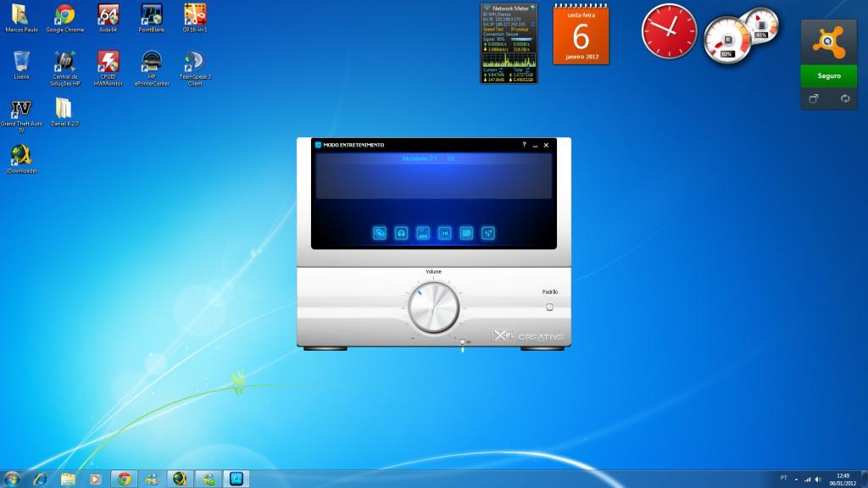Open the 3D effects icon in Creative panel
This screenshot has width=868, height=488.
(444, 233)
